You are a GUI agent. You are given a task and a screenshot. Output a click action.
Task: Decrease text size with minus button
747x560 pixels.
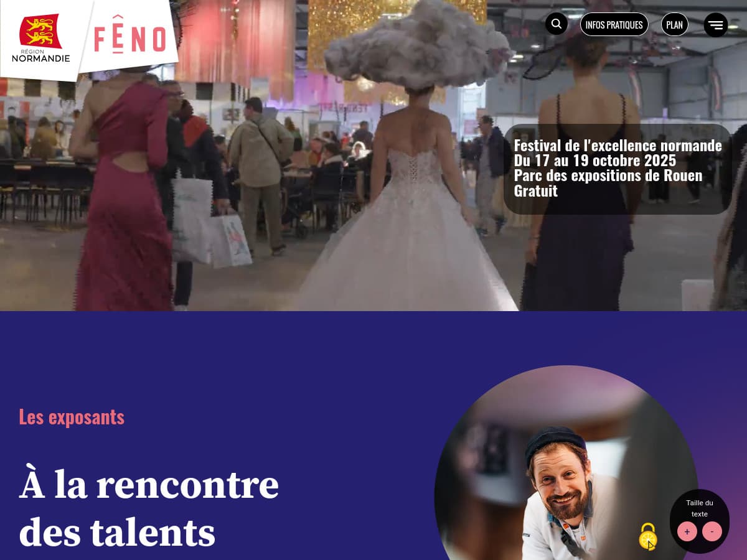[712, 531]
